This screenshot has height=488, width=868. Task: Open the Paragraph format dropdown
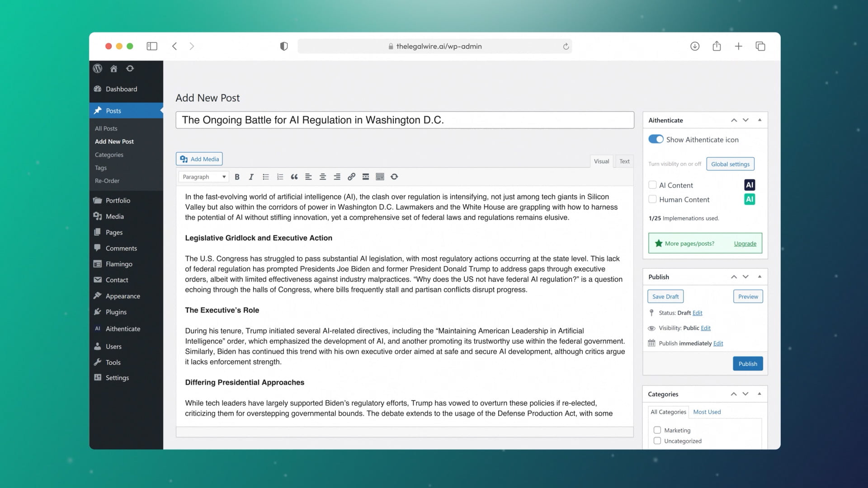204,177
